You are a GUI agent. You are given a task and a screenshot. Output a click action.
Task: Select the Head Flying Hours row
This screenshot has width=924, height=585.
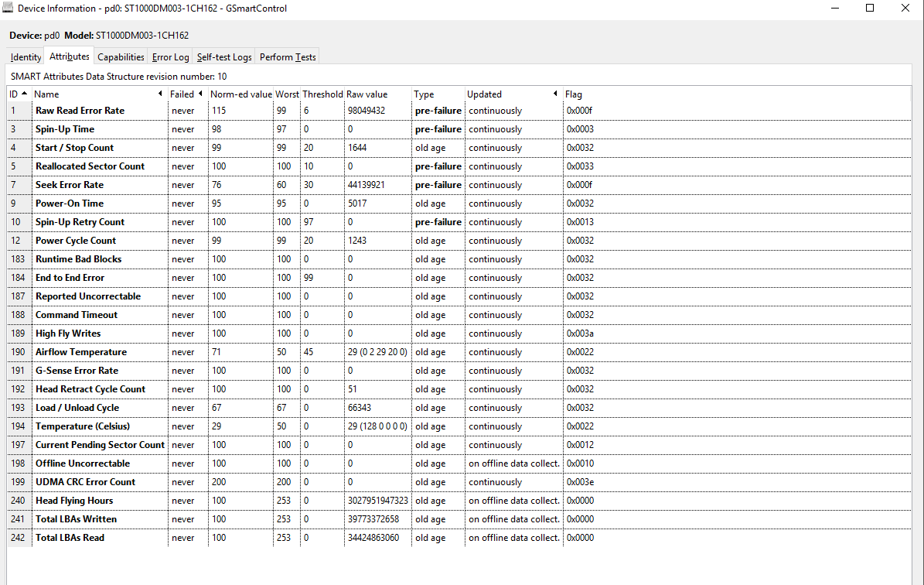[459, 501]
